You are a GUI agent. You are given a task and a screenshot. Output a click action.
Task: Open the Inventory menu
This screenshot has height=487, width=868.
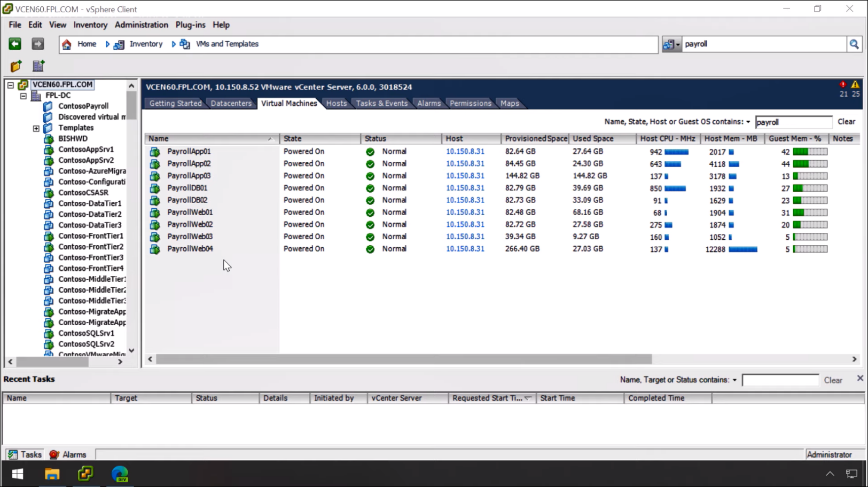click(90, 25)
